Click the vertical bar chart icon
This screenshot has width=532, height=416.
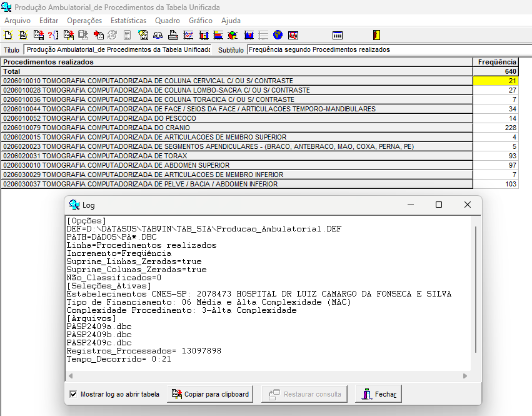[x=204, y=35]
